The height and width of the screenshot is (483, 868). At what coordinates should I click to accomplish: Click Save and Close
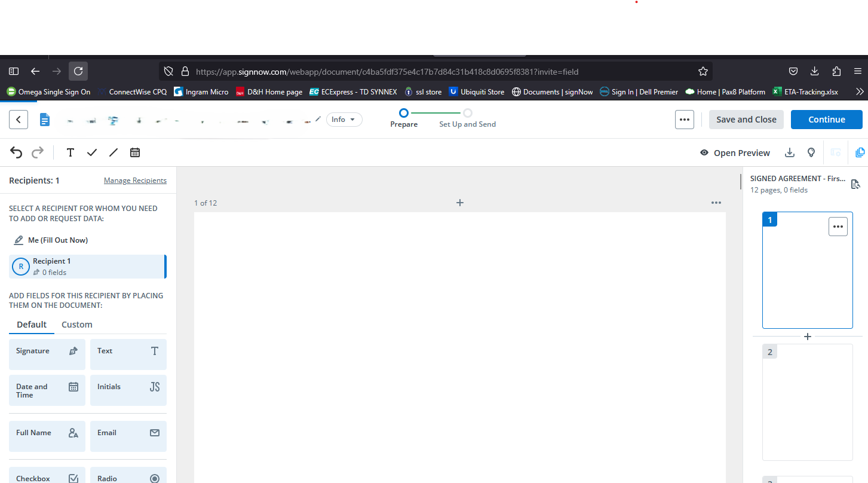click(x=746, y=120)
